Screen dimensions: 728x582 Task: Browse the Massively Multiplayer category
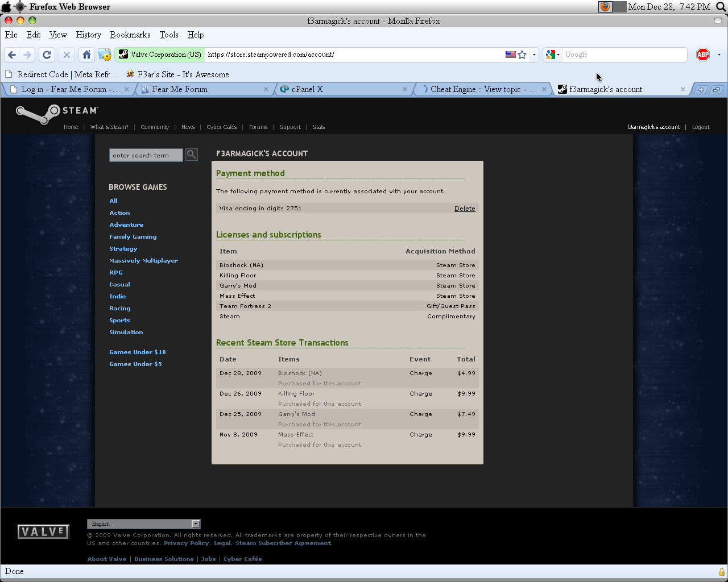click(x=144, y=261)
